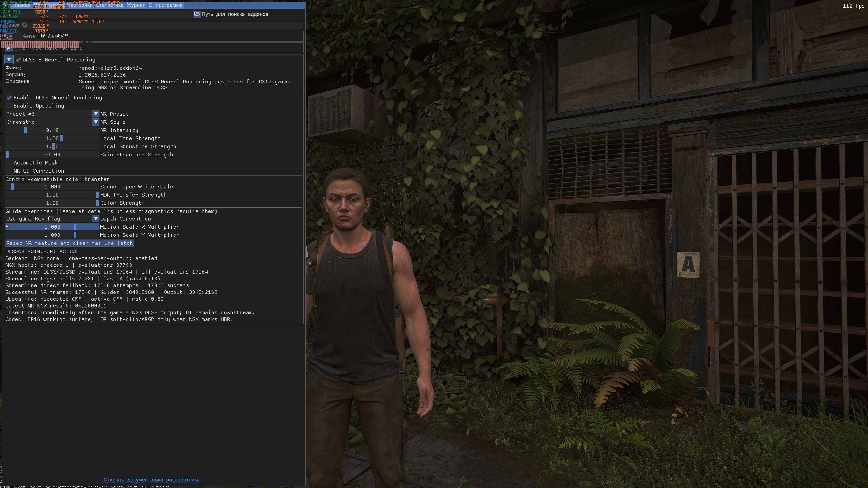Screen dimensions: 868x488
Task: Click the Поиск search input field
Action: click(x=154, y=25)
